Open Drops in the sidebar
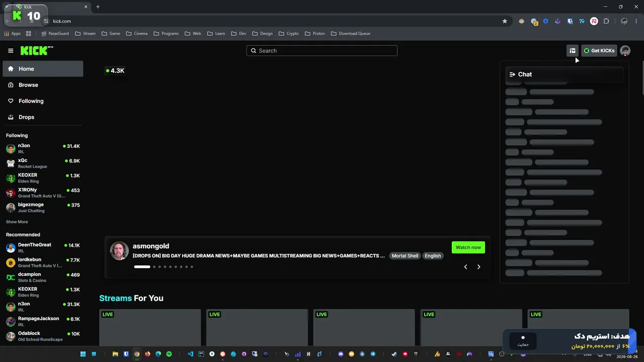This screenshot has height=362, width=644. 43,117
